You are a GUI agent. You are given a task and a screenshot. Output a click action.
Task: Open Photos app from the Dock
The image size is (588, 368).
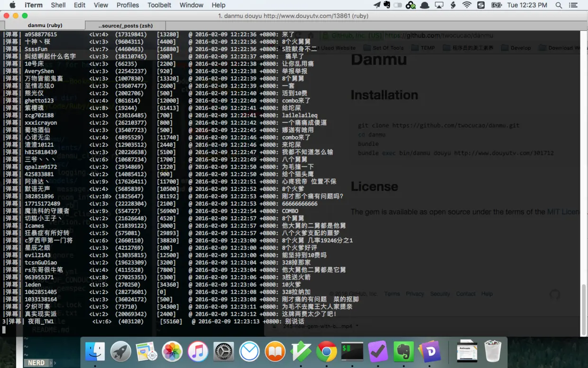[172, 352]
